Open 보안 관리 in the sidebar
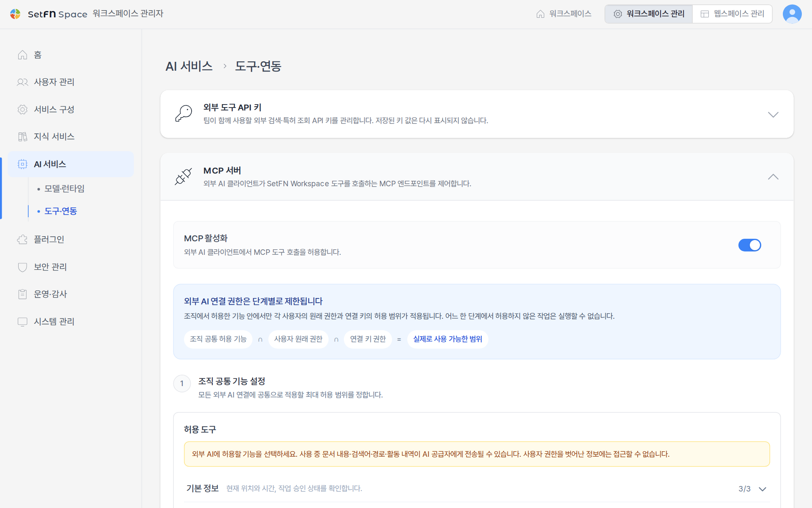The width and height of the screenshot is (812, 508). (71, 267)
